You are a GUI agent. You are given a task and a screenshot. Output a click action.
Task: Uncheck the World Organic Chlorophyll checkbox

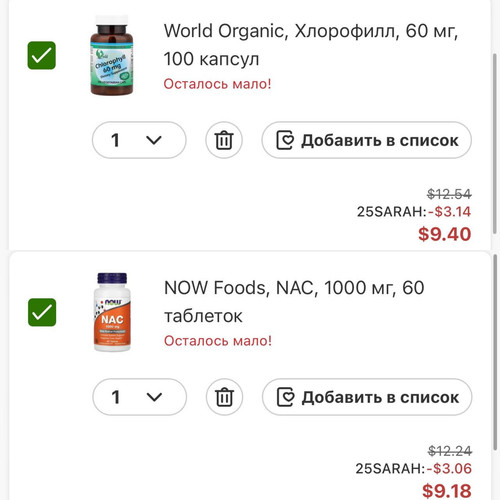(x=42, y=55)
